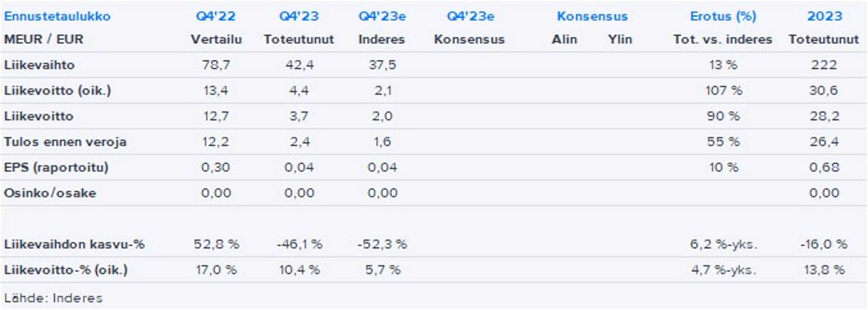Click the blue Konsensus header
The image size is (868, 310).
coord(592,16)
